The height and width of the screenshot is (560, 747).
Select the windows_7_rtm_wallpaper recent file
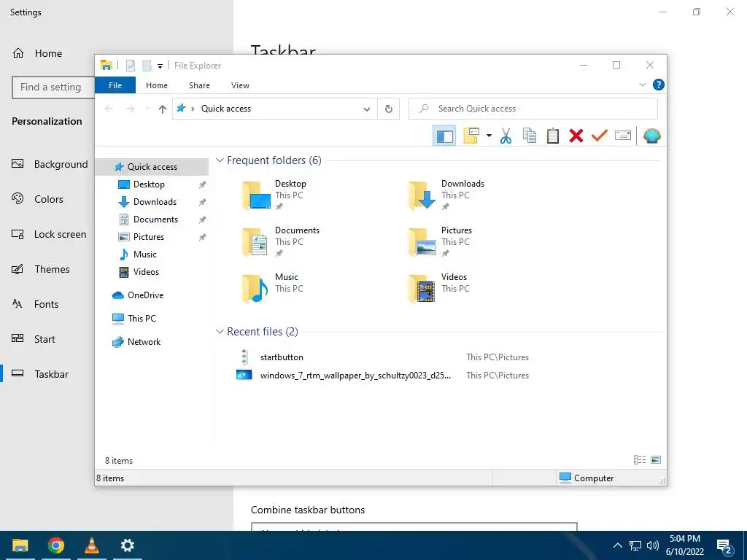point(355,376)
